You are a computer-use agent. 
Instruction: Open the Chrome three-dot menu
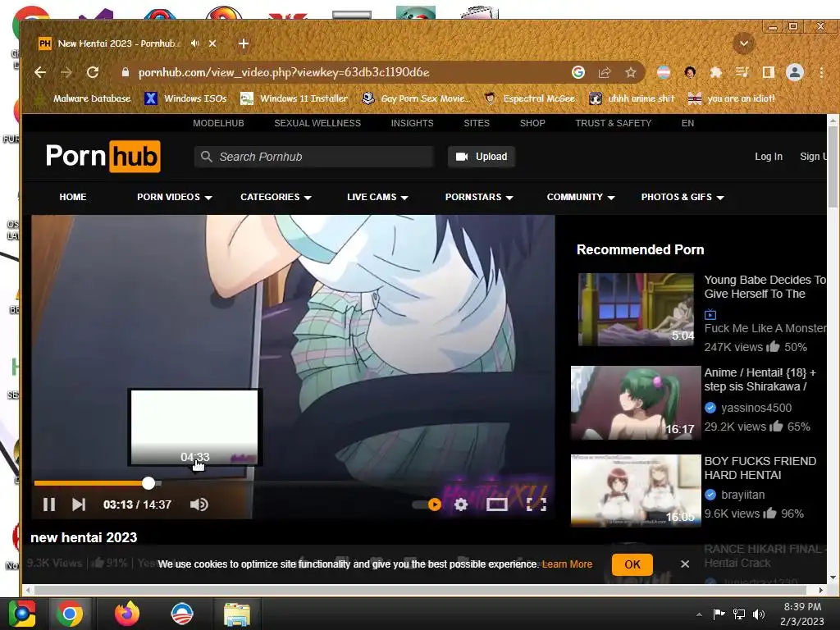point(821,72)
